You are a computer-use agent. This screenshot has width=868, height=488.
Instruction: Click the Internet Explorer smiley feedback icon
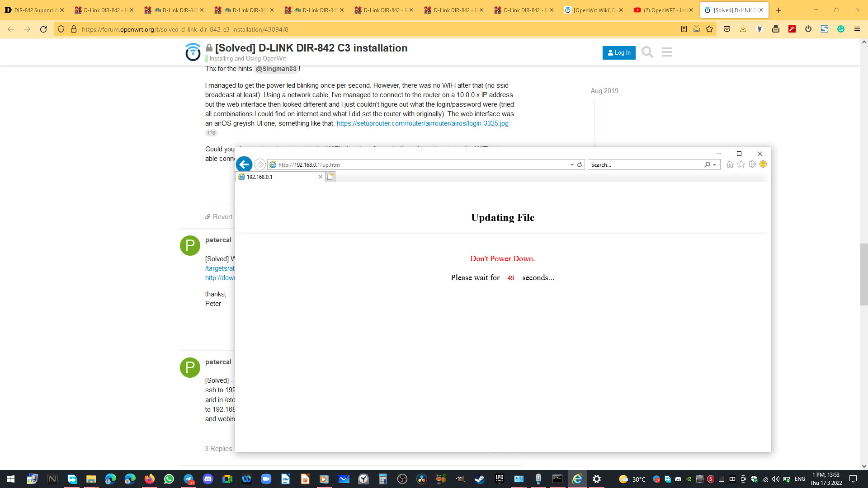click(x=763, y=164)
